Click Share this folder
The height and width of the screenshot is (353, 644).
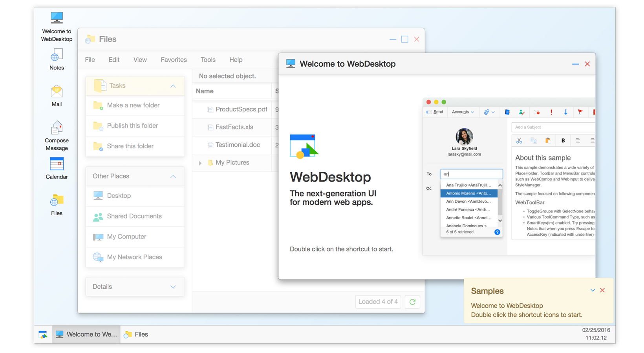pyautogui.click(x=130, y=146)
